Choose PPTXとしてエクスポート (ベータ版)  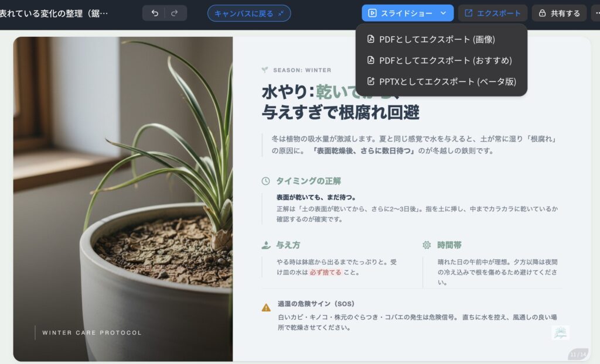click(441, 81)
